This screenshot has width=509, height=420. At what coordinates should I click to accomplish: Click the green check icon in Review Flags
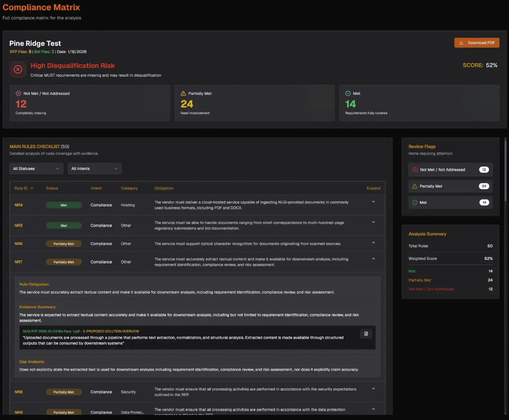click(414, 203)
